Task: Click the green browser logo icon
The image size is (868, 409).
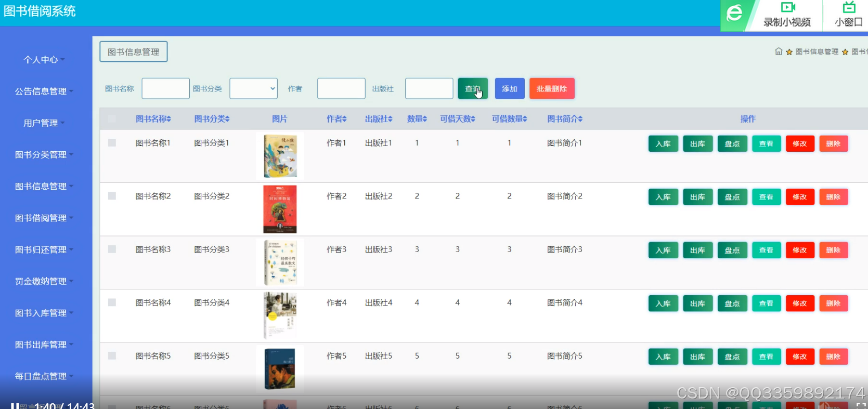Action: (x=734, y=12)
